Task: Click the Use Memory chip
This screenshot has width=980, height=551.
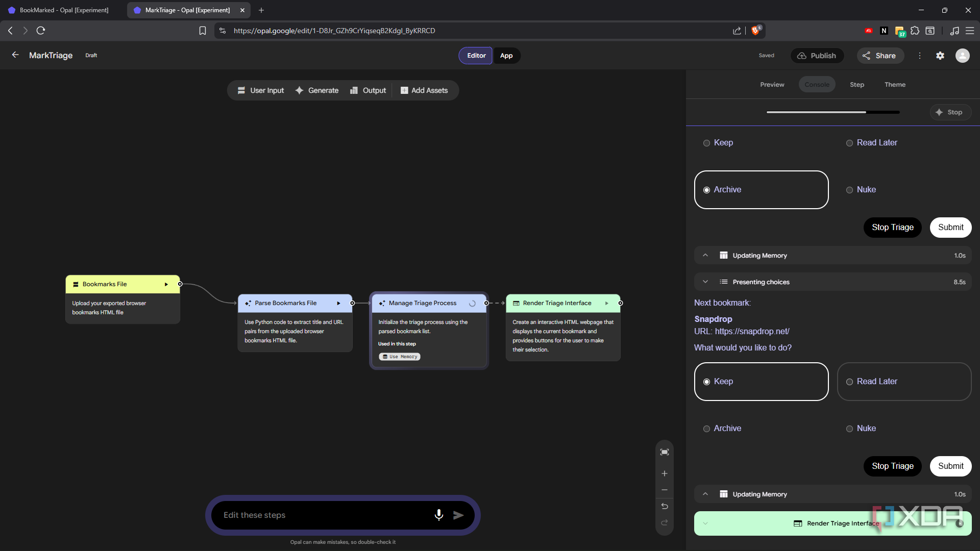Action: [x=400, y=357]
